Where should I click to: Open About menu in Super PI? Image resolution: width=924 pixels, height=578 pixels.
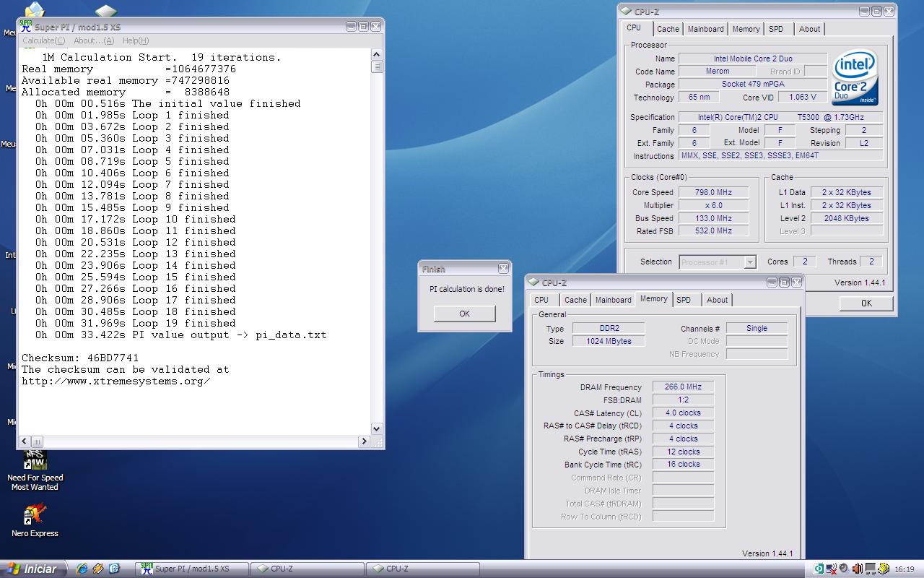(94, 40)
